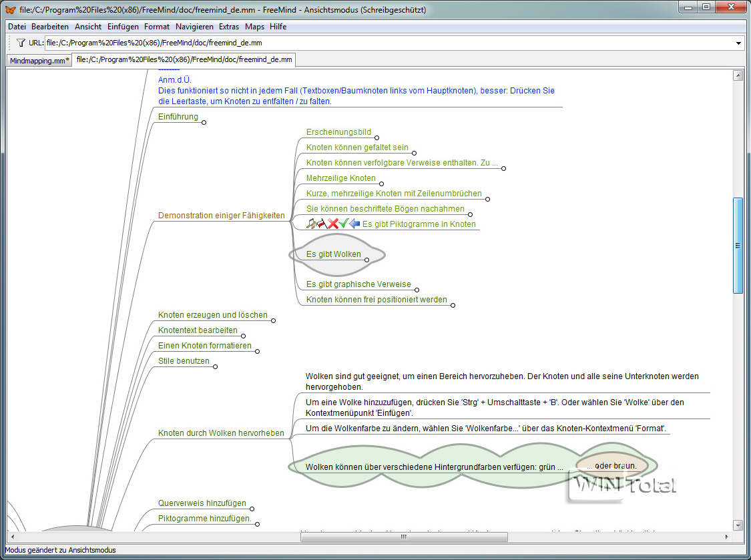The height and width of the screenshot is (560, 751).
Task: Select the 'Knoten durch Wolken hervorheben' node
Action: point(221,433)
